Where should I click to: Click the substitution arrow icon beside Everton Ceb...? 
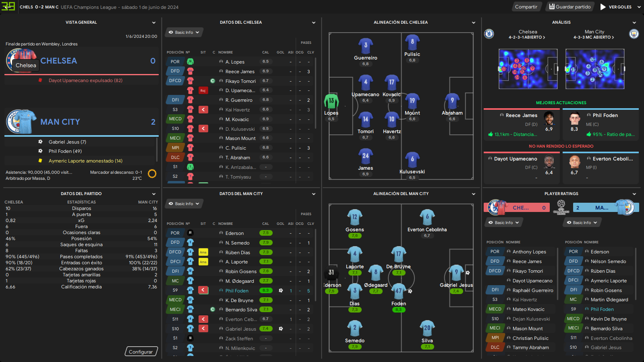click(x=203, y=319)
